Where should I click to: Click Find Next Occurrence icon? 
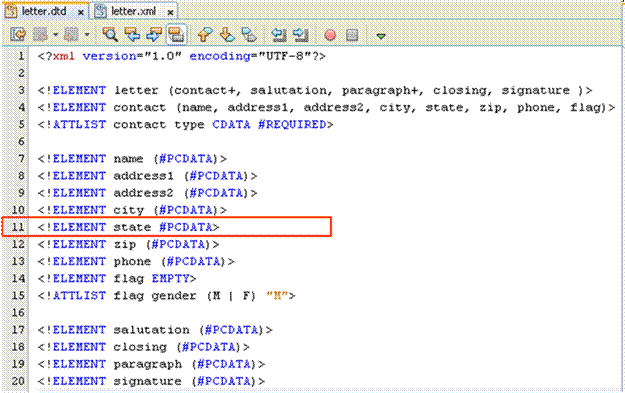[154, 35]
